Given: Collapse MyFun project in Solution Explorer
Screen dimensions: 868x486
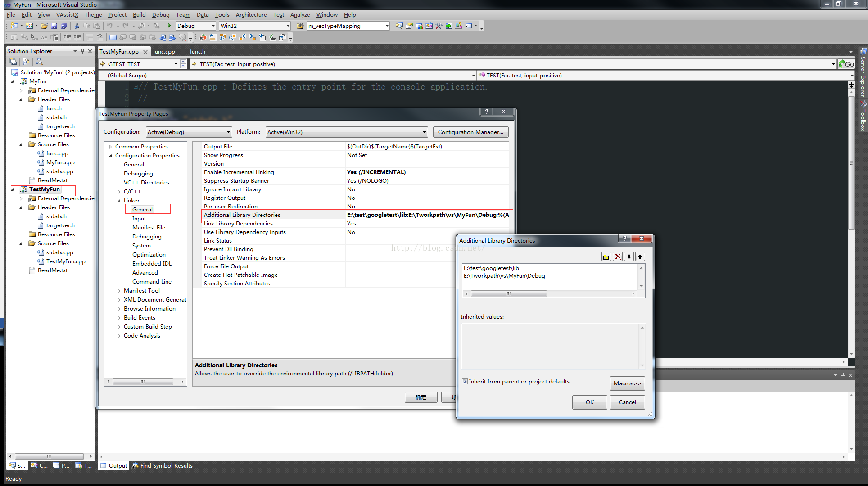Looking at the screenshot, I should 12,81.
